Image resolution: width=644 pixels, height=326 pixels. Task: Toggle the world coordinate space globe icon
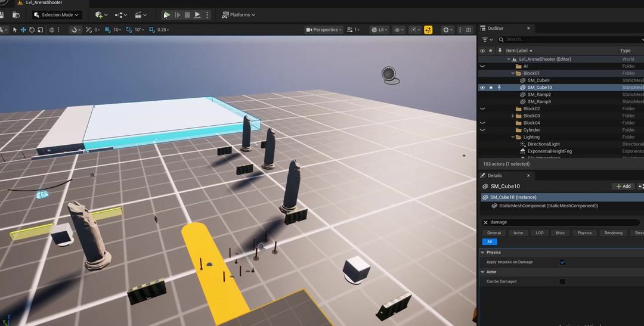52,30
